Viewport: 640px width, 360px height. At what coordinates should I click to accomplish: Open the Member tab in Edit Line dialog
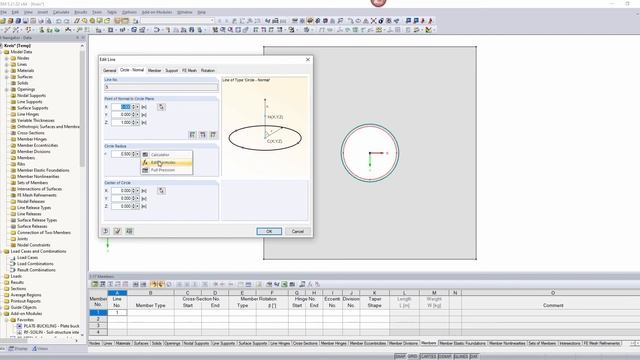click(x=154, y=71)
